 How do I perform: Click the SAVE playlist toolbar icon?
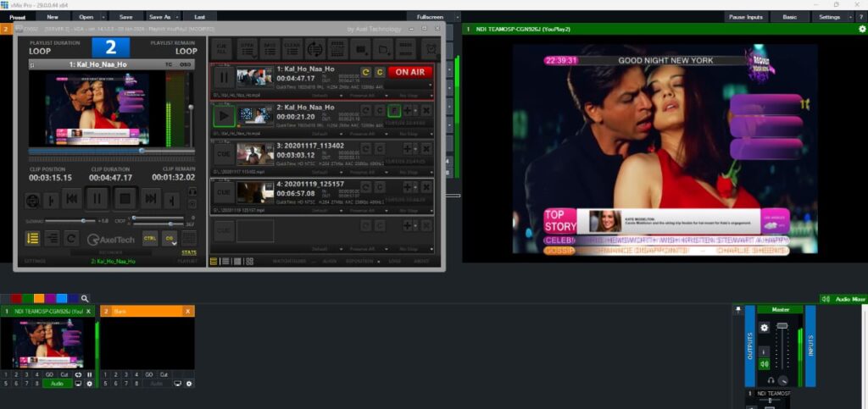(270, 48)
